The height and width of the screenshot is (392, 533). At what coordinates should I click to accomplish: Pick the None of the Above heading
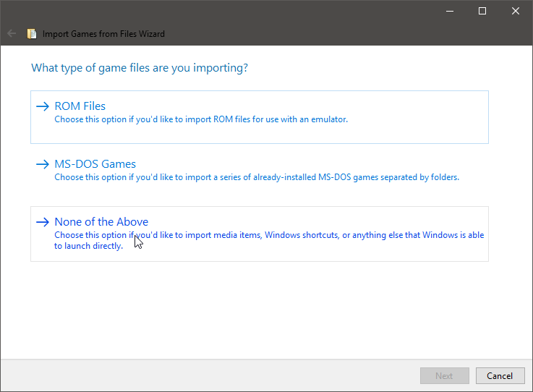(101, 222)
